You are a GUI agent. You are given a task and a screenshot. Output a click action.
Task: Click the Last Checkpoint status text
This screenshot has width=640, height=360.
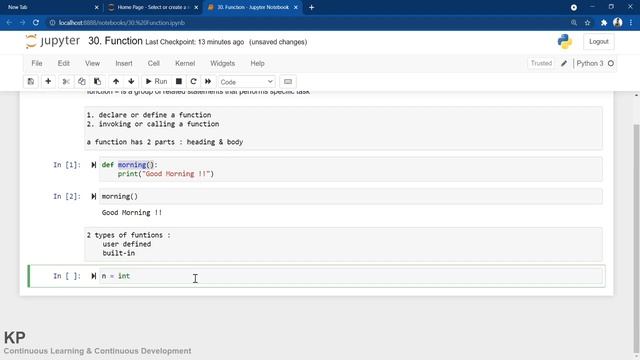(195, 42)
